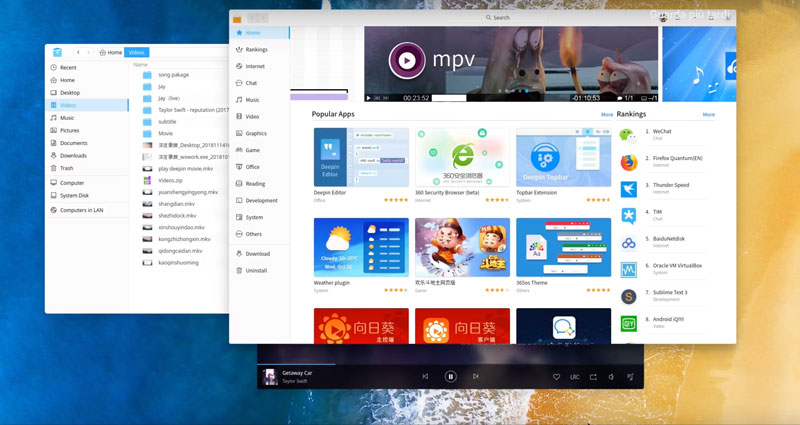Screen dimensions: 800x425
Task: Click the Home item in the app store sidebar
Action: [x=260, y=33]
